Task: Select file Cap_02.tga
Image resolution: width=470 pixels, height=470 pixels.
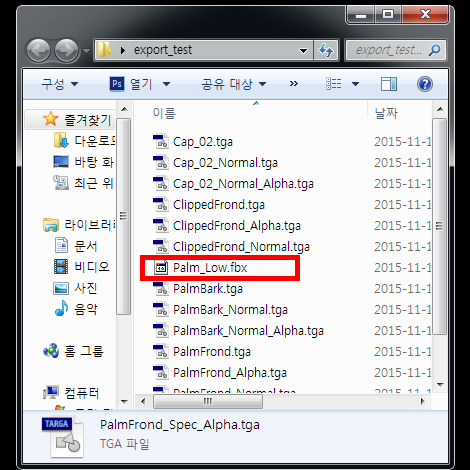Action: [x=203, y=142]
